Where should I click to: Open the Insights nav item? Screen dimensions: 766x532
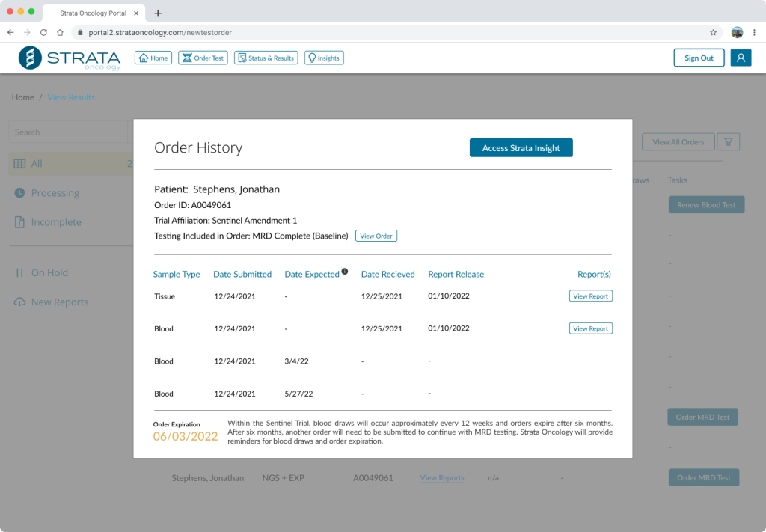tap(323, 58)
